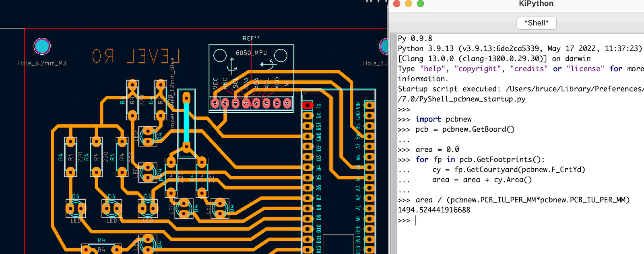Screen dimensions: 644x254
Task: Click the 'import pcbnew' line in shell
Action: click(x=443, y=119)
